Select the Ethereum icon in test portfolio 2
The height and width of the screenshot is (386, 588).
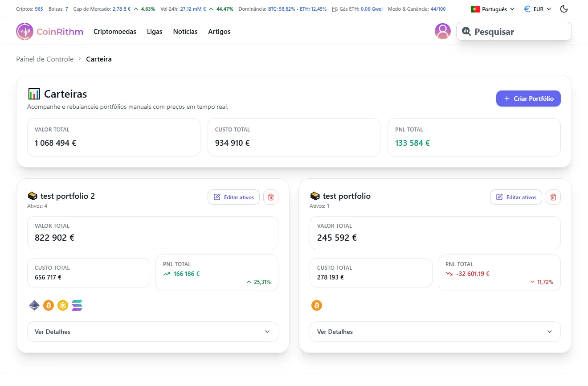[34, 305]
